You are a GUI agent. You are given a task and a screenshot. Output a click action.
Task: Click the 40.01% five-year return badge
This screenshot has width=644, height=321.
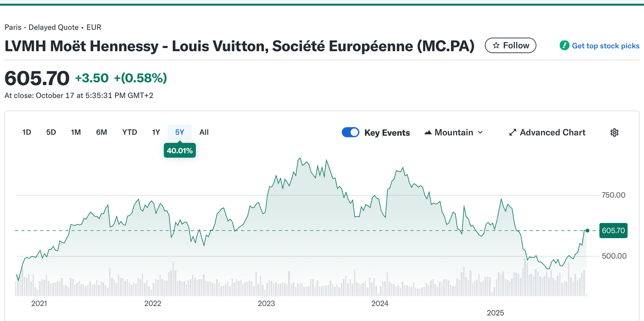[180, 151]
